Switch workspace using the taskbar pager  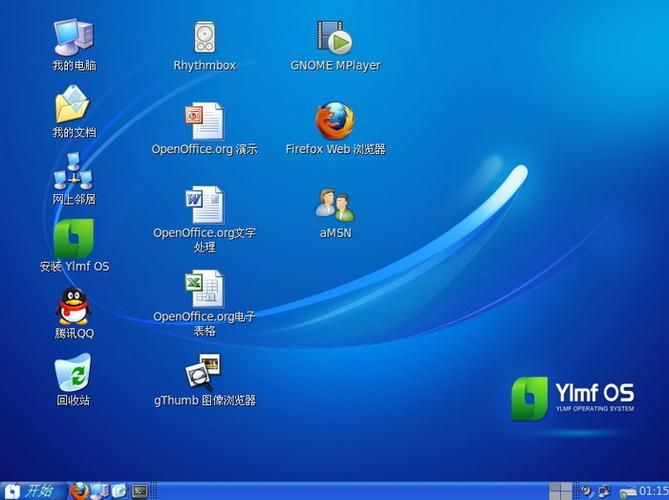560,491
